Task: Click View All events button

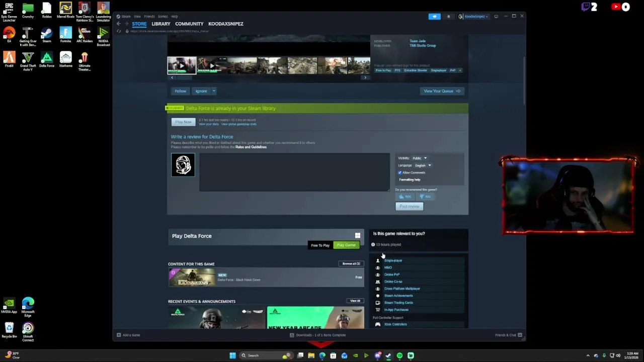Action: point(355,301)
